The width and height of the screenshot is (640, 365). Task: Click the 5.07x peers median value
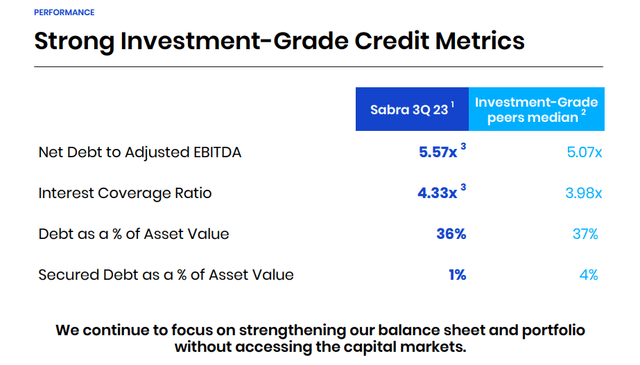[x=584, y=152]
